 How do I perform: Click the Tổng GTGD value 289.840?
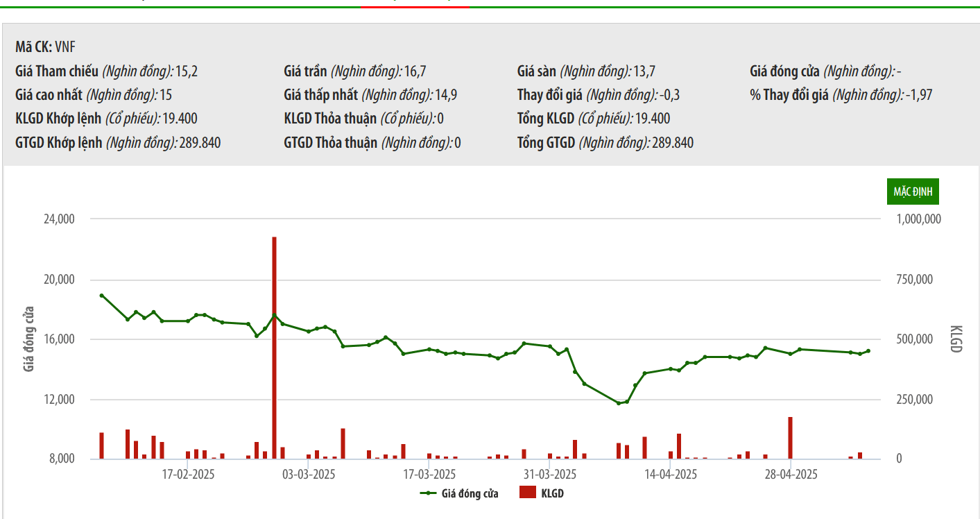pyautogui.click(x=673, y=143)
